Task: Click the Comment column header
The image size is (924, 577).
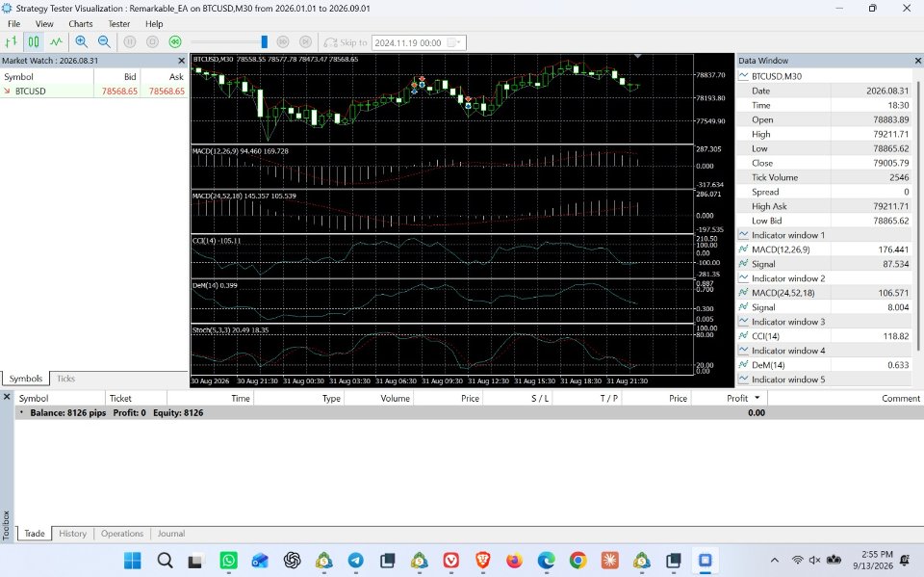Action: (845, 398)
